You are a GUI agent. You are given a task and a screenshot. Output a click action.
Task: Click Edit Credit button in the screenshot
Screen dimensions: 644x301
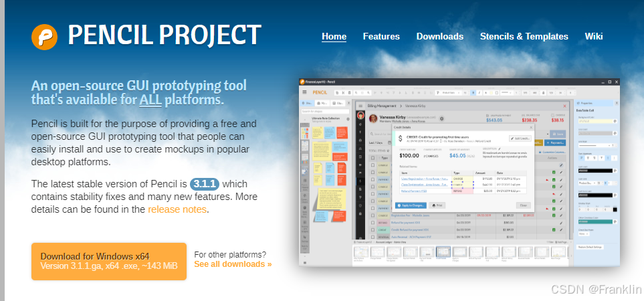click(520, 138)
